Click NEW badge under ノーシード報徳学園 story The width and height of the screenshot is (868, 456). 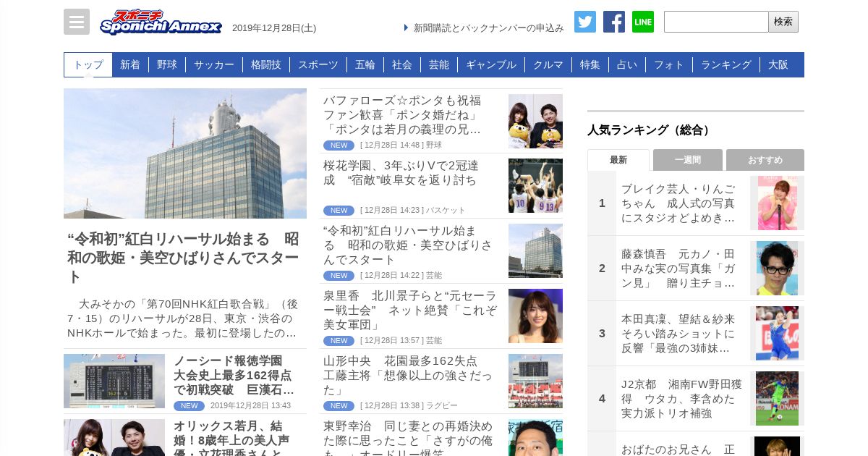[x=189, y=406]
